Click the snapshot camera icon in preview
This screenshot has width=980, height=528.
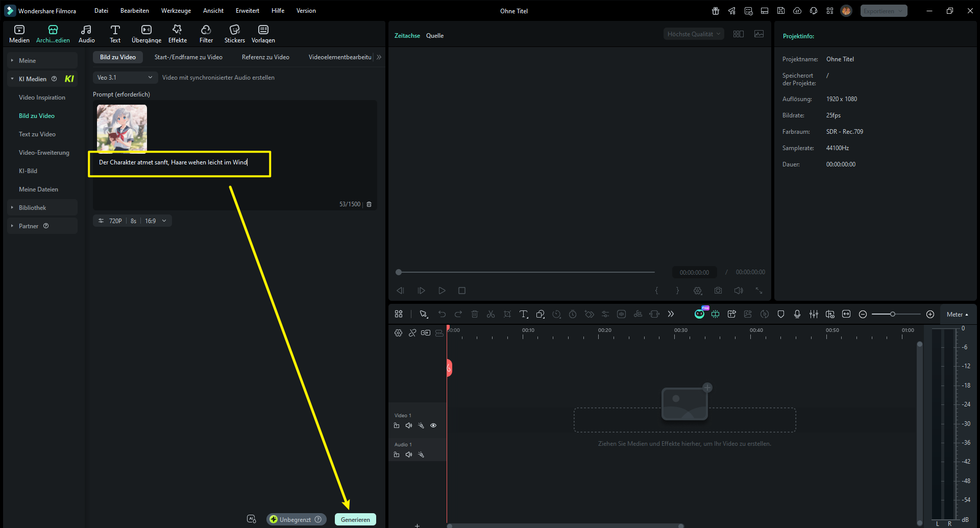coord(718,291)
